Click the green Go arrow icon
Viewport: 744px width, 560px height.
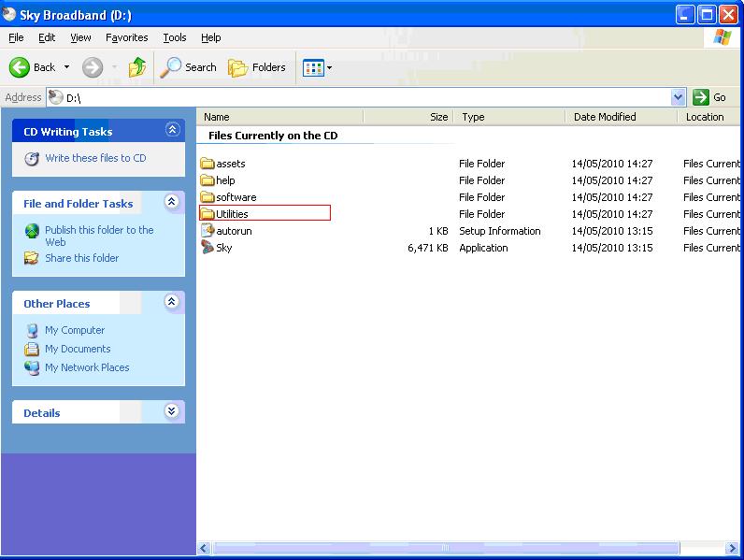(x=700, y=97)
